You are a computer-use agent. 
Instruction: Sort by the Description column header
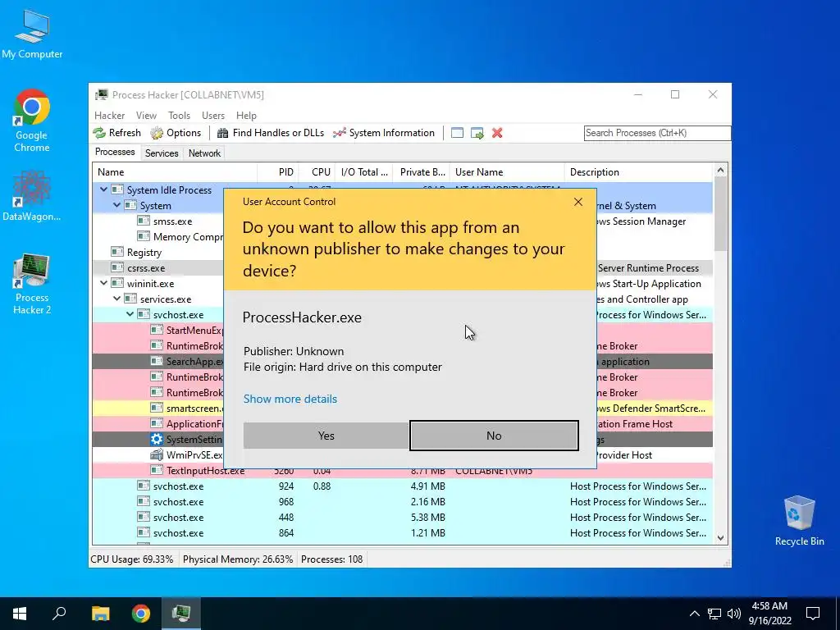pos(638,172)
